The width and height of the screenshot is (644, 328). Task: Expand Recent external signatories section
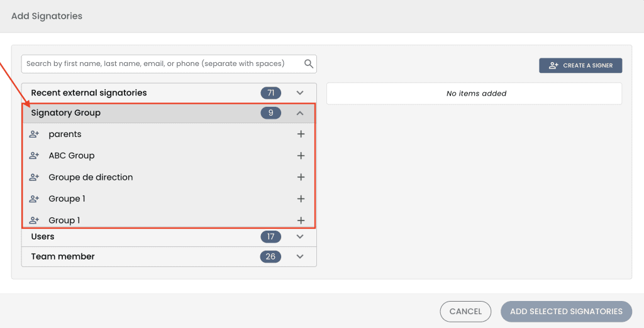[x=300, y=93]
